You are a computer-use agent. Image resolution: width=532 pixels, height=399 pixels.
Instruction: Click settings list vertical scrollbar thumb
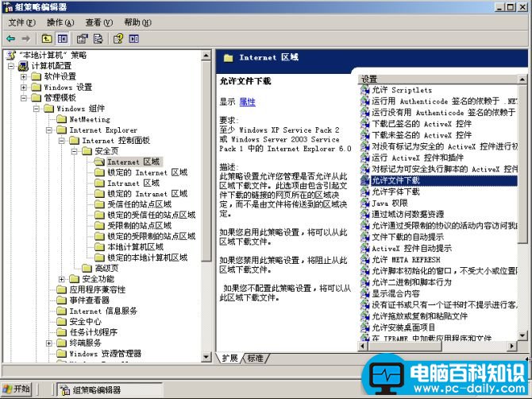click(x=522, y=165)
